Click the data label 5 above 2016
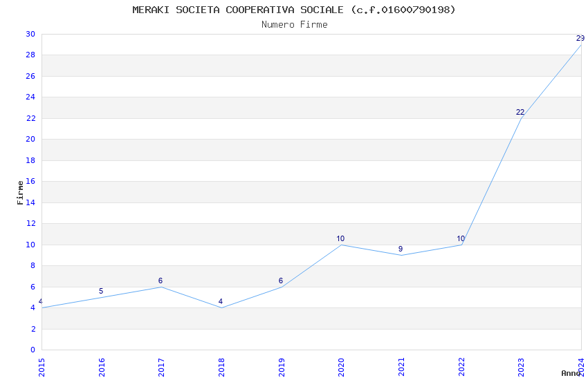588x380 pixels. click(101, 291)
